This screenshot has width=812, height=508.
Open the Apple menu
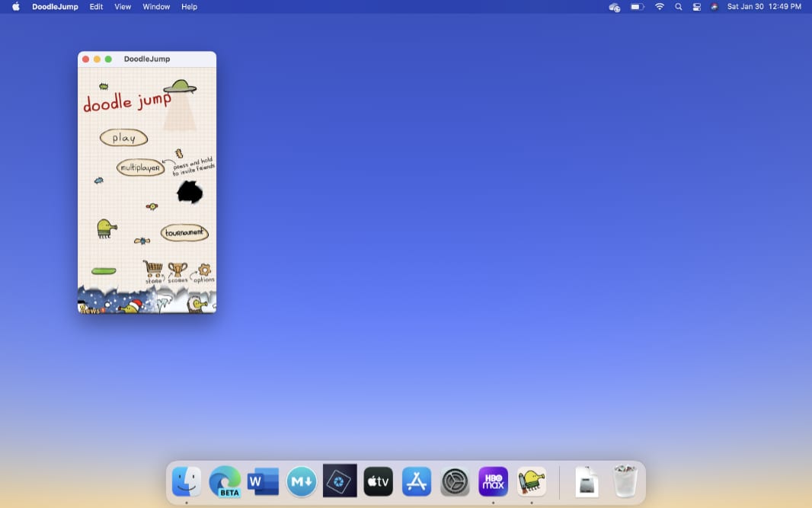coord(16,7)
